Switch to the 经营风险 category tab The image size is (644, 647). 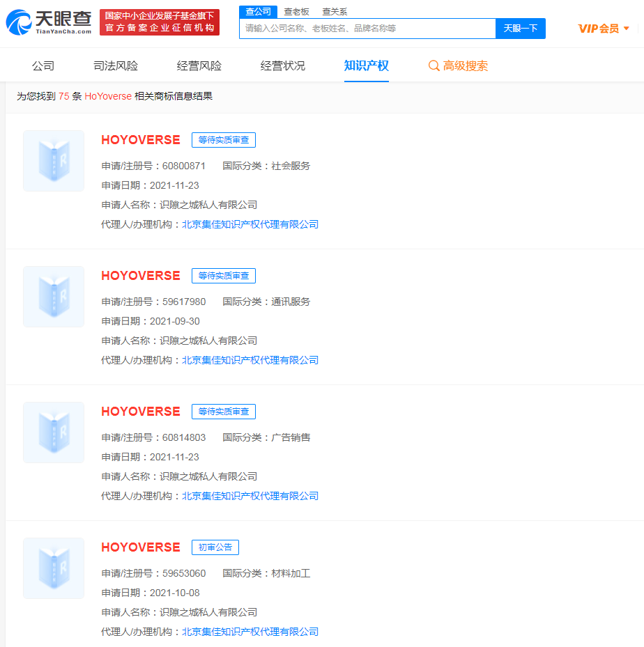[199, 65]
